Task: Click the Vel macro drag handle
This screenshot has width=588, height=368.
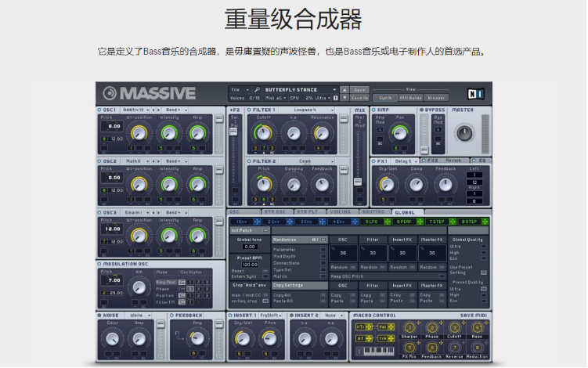Action: coord(391,327)
